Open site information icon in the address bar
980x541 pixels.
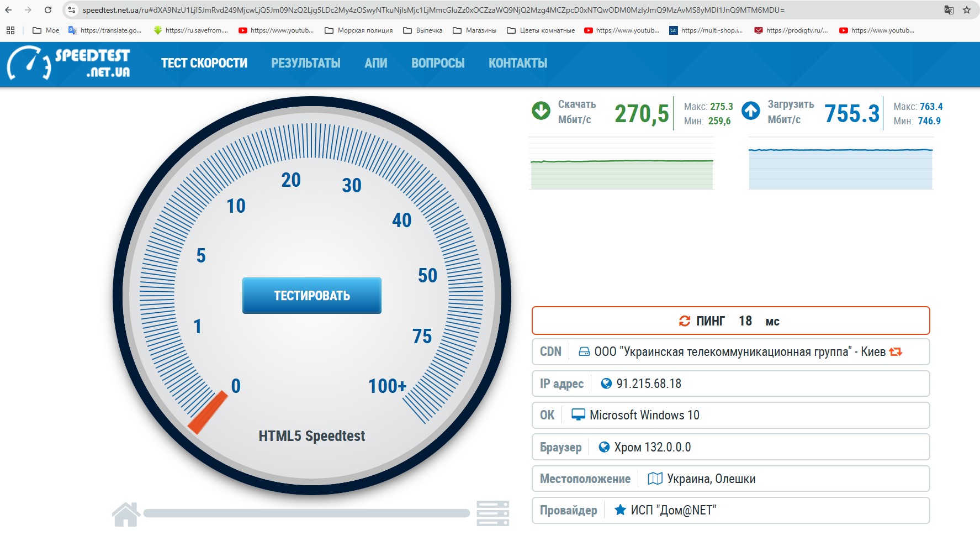pos(72,10)
